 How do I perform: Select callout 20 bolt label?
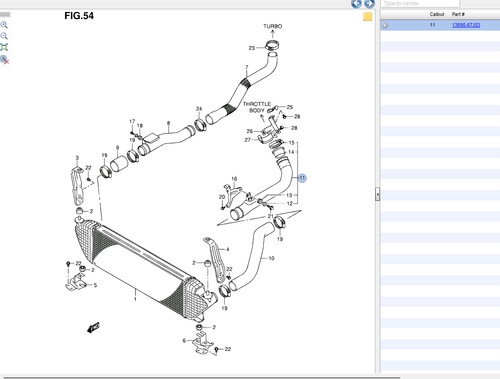point(222,197)
